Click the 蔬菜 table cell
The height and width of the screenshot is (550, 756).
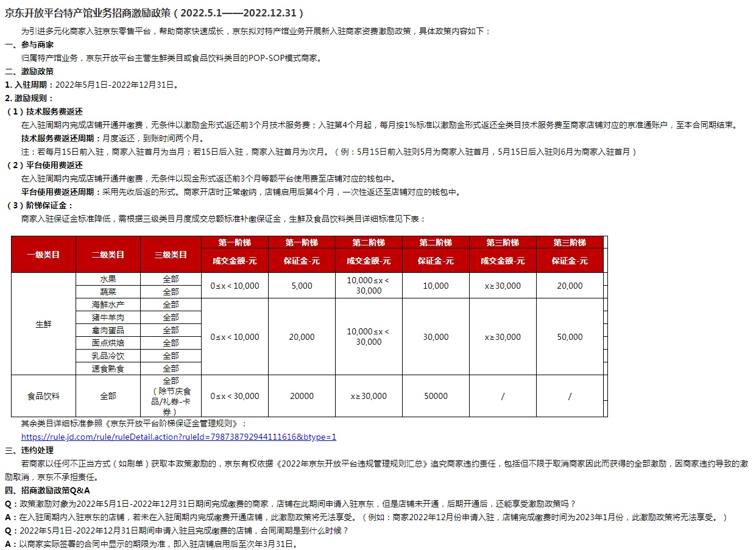click(x=108, y=291)
